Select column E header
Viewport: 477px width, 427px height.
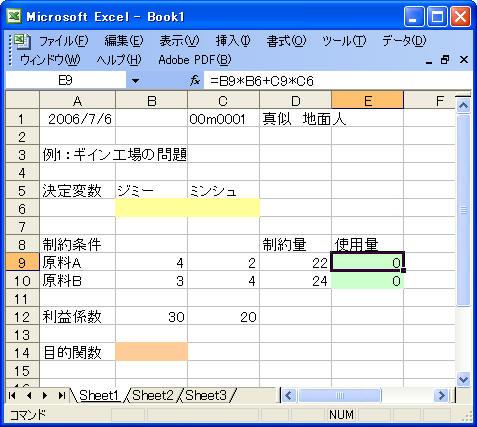click(x=367, y=100)
